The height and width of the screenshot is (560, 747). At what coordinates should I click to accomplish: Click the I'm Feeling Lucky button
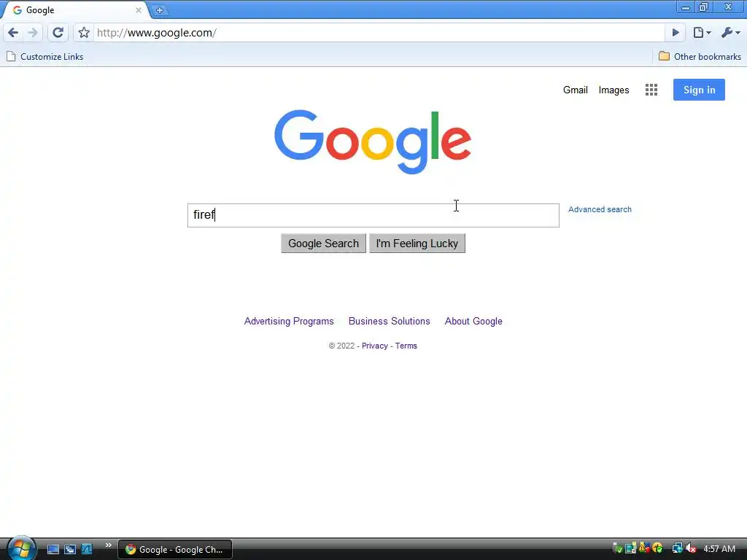417,244
